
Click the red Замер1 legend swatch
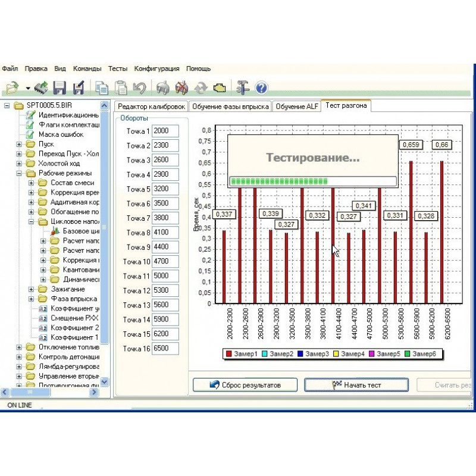[x=229, y=354]
